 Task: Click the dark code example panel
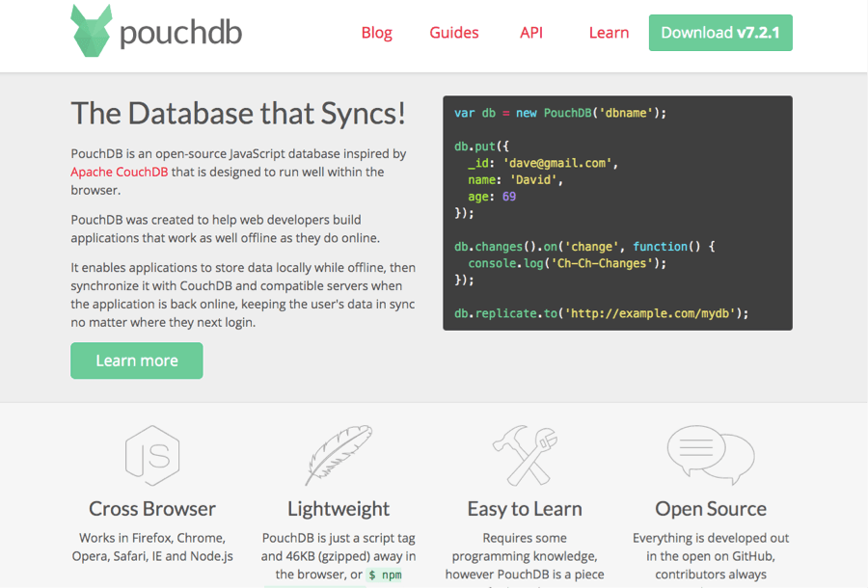pyautogui.click(x=617, y=212)
